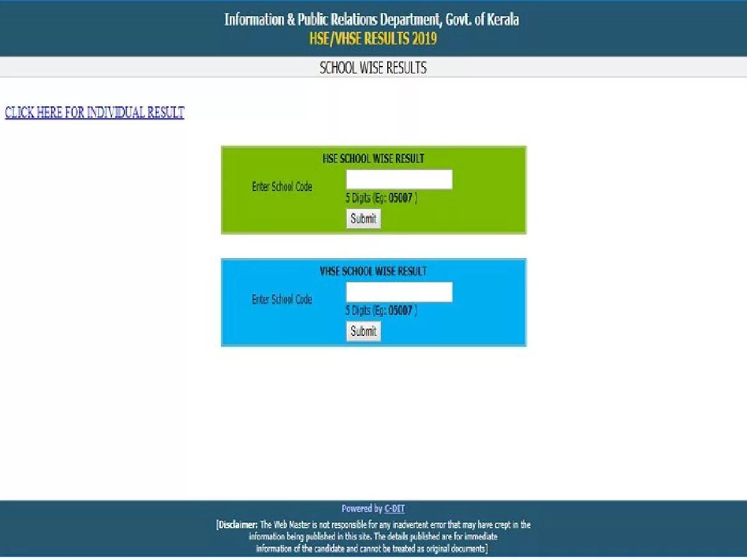Select the Disclaimer text in the footer
This screenshot has height=560, width=747.
[x=374, y=537]
